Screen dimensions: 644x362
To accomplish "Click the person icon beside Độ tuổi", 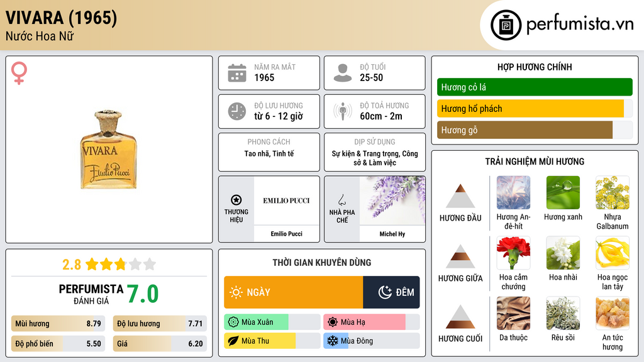I will [x=343, y=73].
